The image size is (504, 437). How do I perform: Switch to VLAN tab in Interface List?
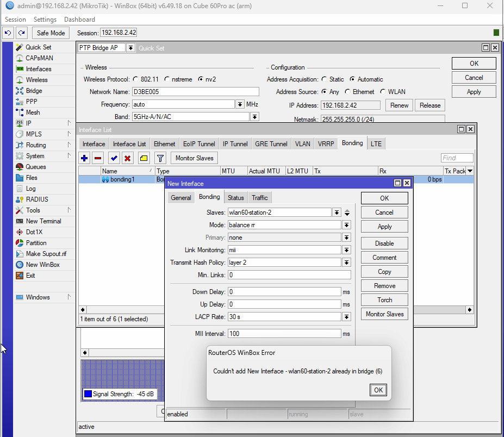point(303,144)
